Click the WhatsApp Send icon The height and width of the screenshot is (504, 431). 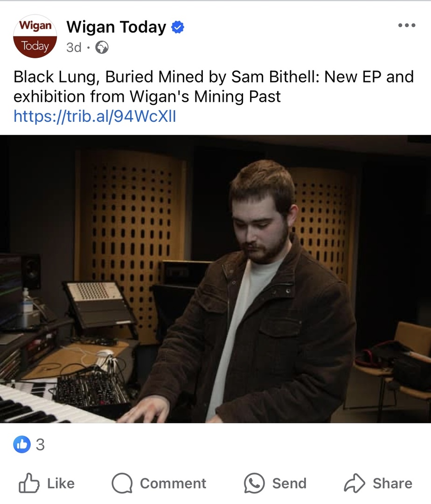[254, 483]
